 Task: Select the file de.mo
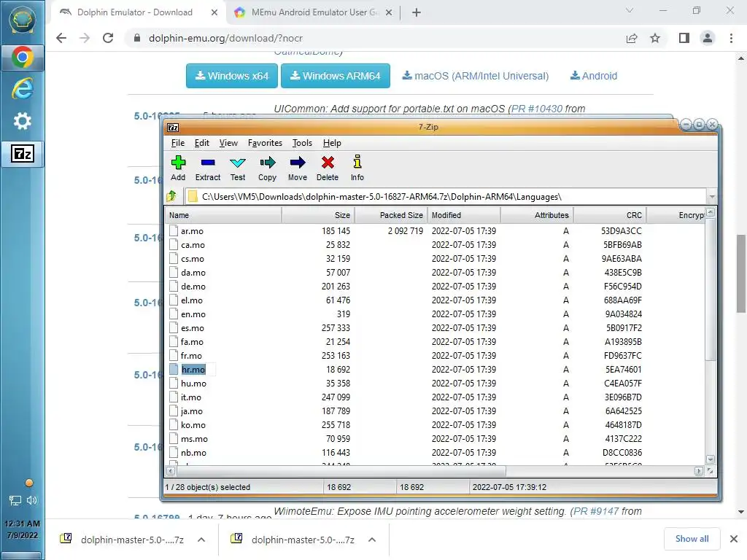tap(193, 286)
